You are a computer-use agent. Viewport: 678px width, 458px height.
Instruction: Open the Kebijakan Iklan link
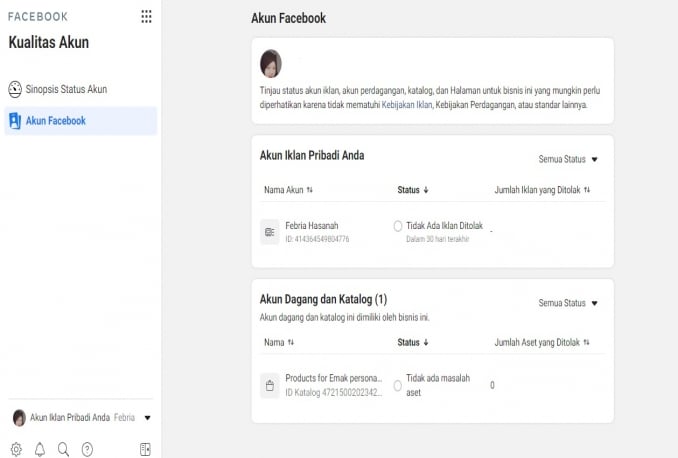(406, 104)
